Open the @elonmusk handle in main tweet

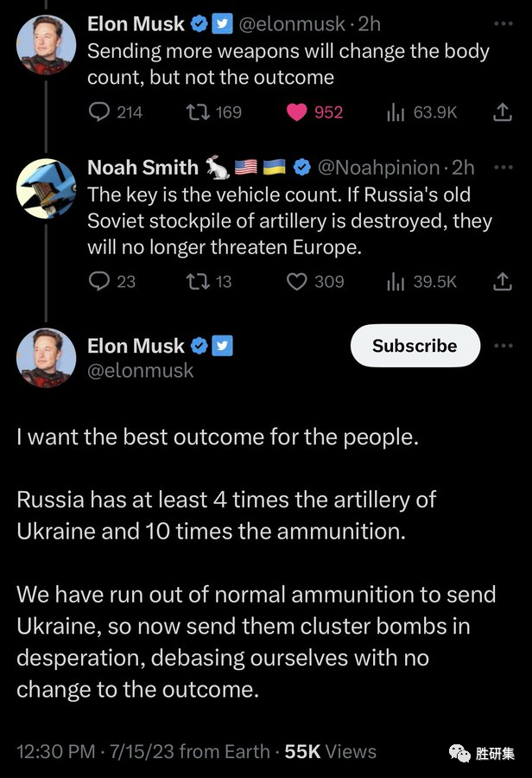140,371
